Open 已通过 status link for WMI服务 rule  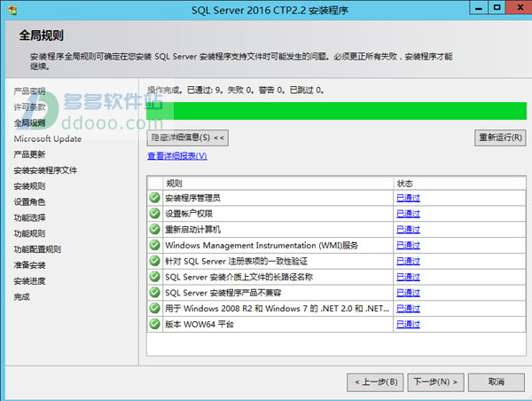pos(408,245)
